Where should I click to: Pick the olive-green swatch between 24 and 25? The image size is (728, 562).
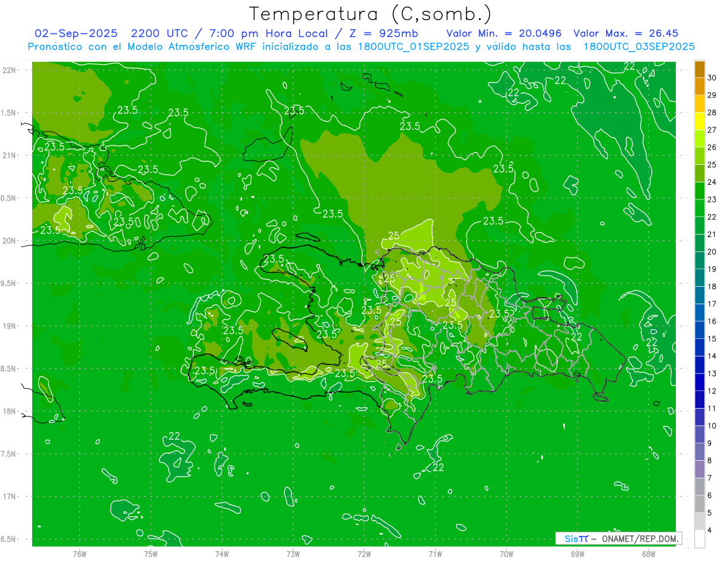click(699, 173)
